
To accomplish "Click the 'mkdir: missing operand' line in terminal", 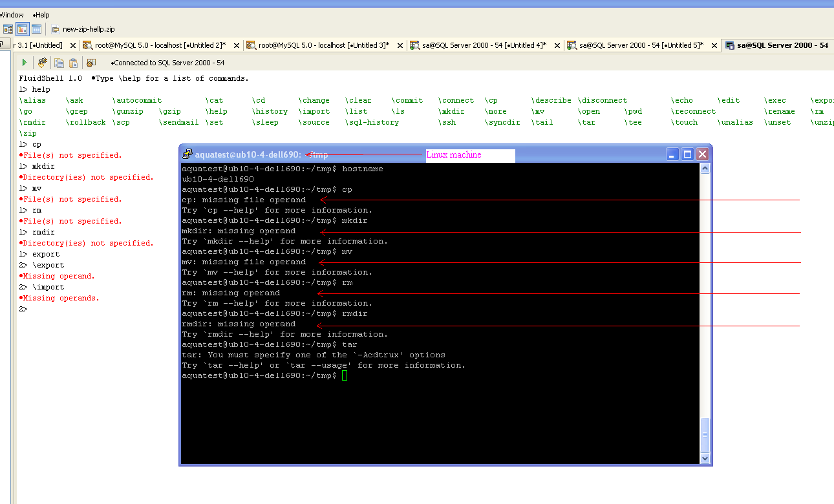I will click(x=239, y=231).
